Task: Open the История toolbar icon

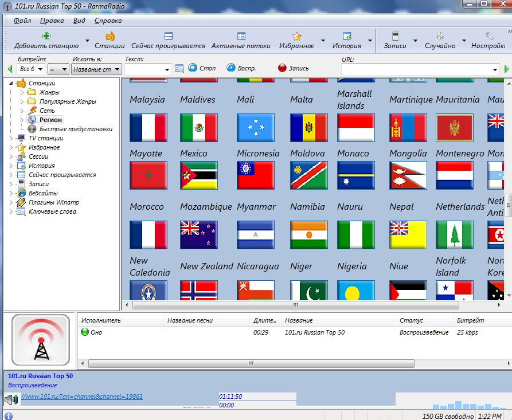Action: pos(347,36)
